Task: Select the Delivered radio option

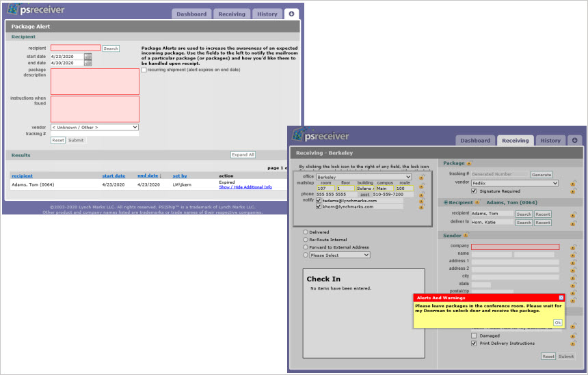Action: (x=305, y=232)
